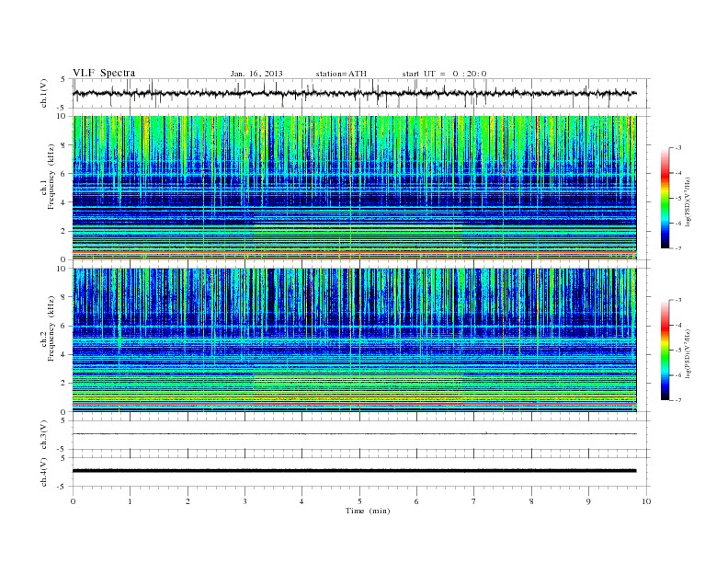Click the ch.1 spectrogram color bar
This screenshot has width=728, height=563.
(x=665, y=199)
